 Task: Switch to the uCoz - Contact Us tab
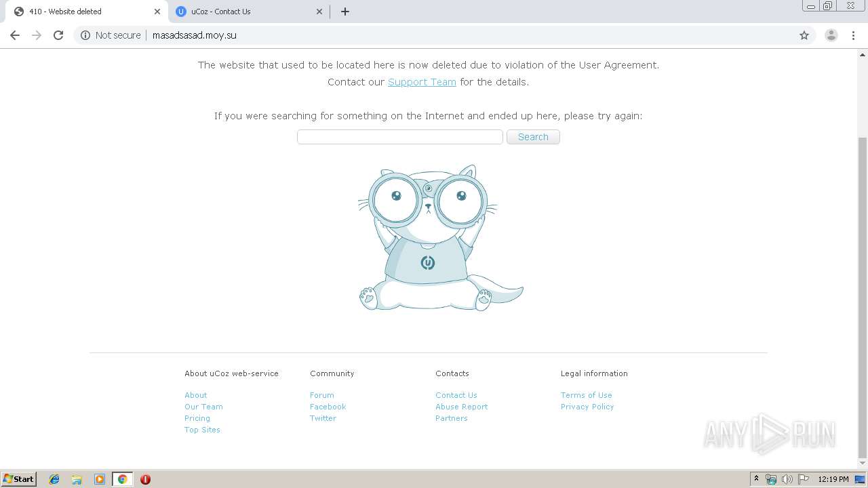pos(248,12)
